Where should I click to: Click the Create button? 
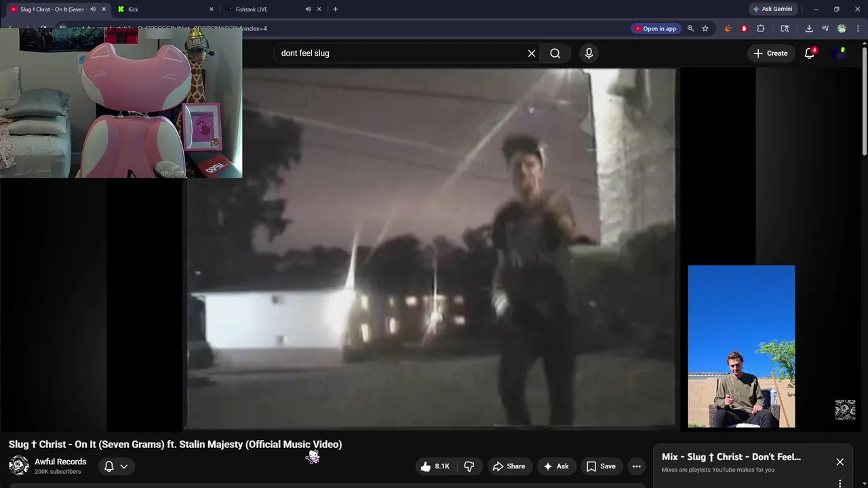(x=770, y=53)
